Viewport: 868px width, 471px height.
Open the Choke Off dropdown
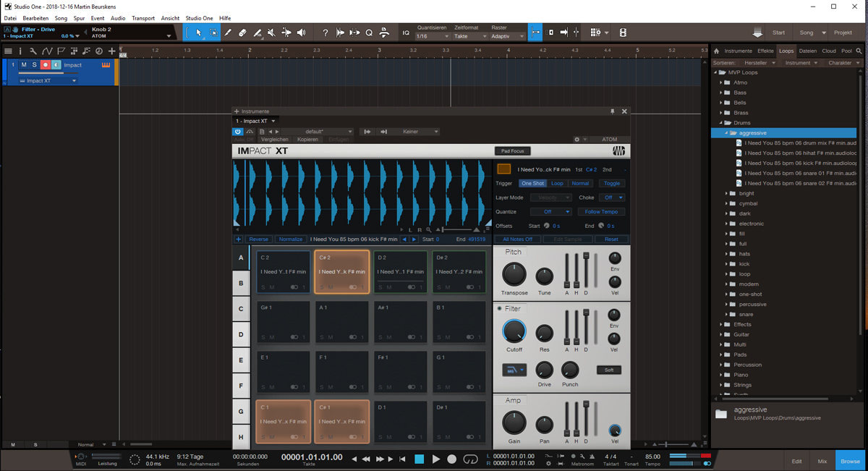coord(612,198)
